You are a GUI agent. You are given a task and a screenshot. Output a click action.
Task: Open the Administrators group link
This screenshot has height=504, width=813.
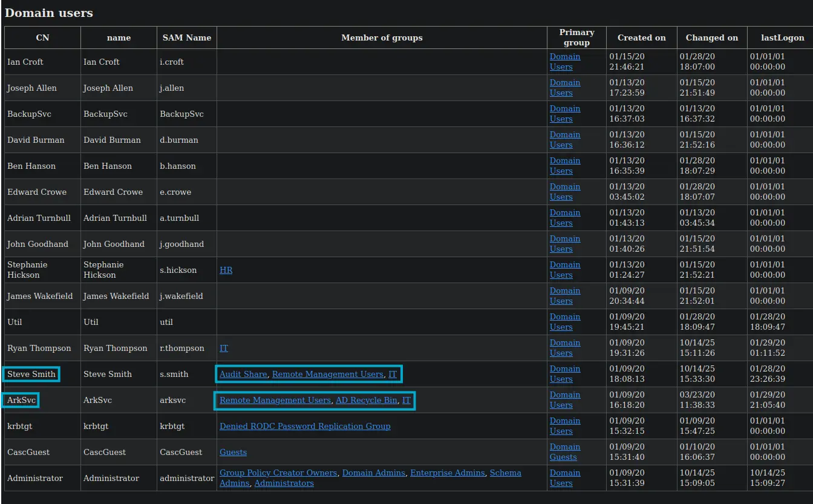[284, 483]
